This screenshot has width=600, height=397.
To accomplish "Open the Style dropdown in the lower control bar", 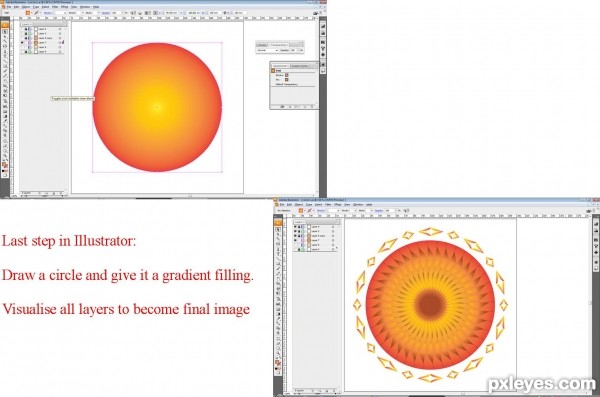I will (368, 211).
